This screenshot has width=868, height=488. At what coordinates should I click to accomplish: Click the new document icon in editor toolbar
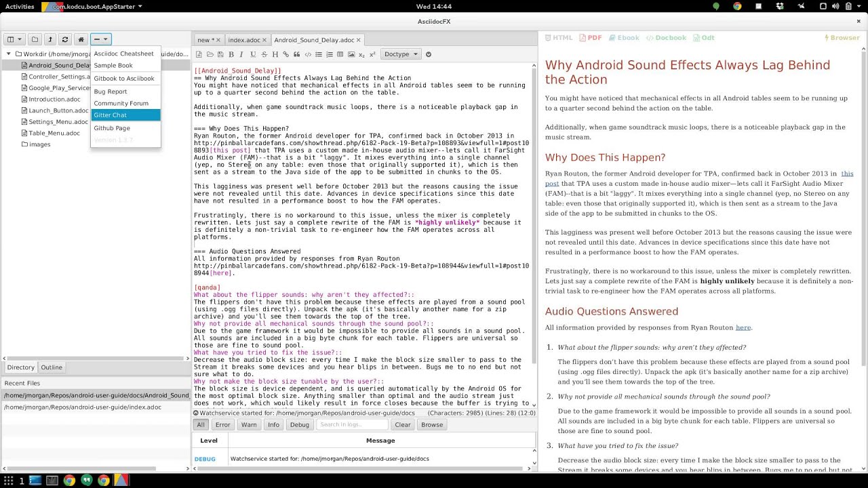[199, 54]
